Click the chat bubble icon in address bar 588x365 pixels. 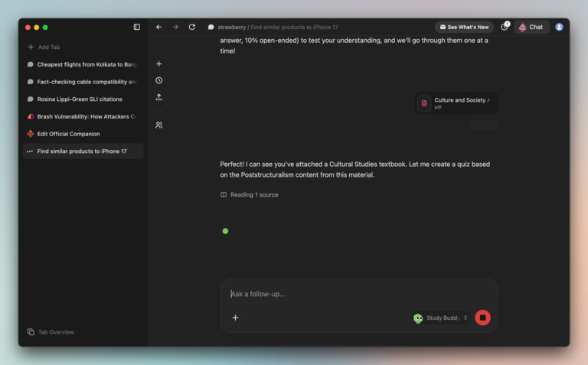(211, 27)
